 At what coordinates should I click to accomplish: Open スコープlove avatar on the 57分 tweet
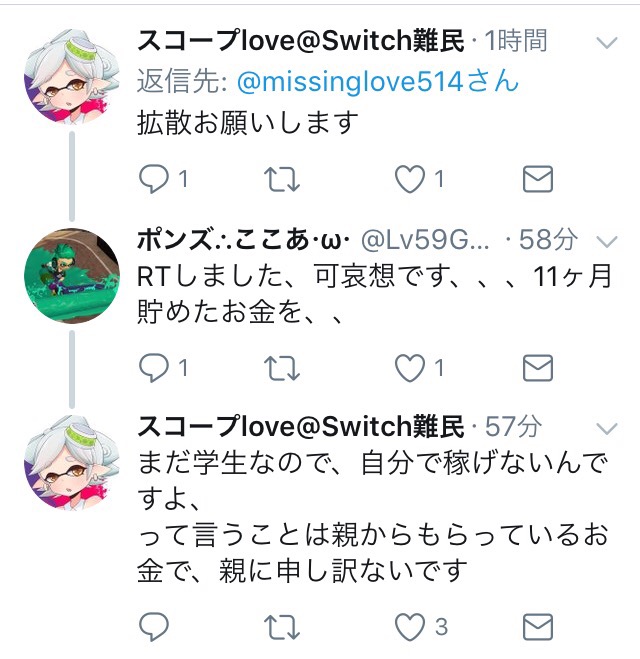click(x=72, y=463)
